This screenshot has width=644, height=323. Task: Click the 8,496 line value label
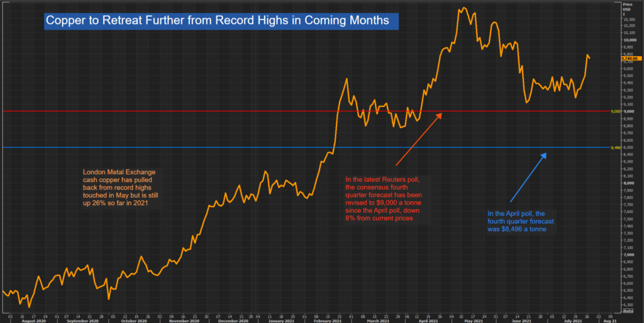(616, 148)
